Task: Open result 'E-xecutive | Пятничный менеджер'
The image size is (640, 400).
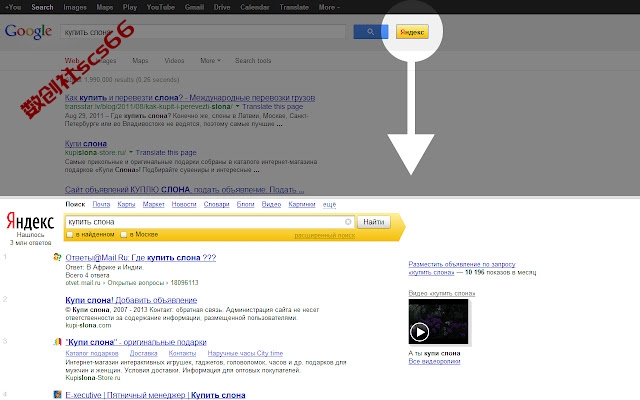Action: click(x=155, y=395)
